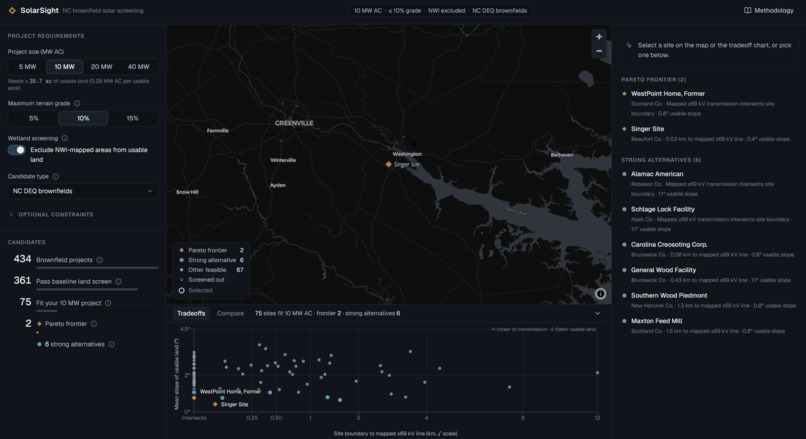Select 10 MW project size
This screenshot has height=439, width=806.
64,67
